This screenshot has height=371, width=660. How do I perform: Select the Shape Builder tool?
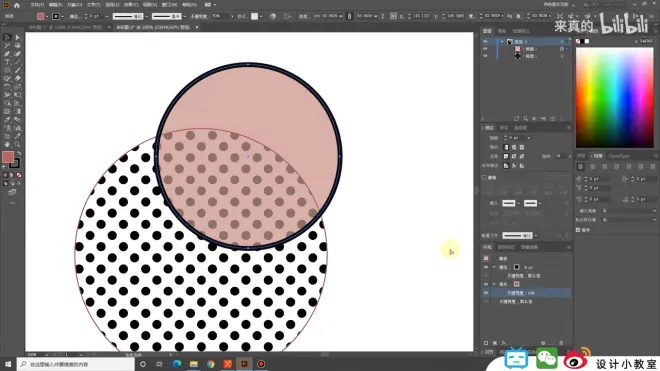pos(7,103)
